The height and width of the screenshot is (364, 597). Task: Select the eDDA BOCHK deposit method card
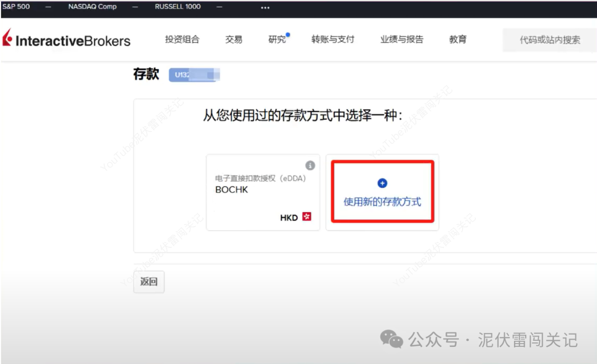[x=263, y=192]
